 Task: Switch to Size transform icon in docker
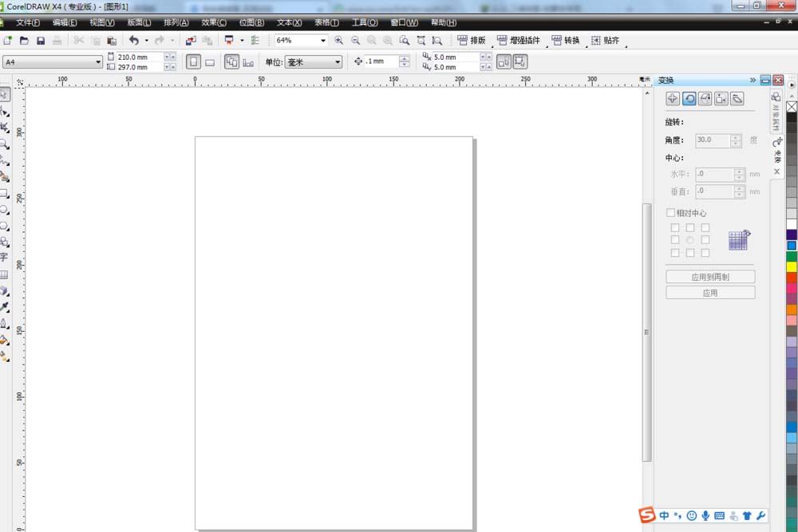point(721,99)
